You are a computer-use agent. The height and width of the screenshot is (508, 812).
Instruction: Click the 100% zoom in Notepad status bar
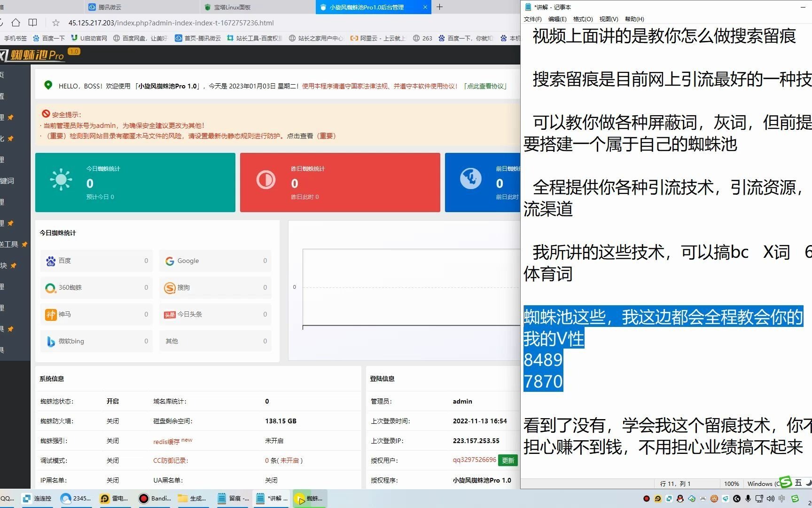coord(731,484)
